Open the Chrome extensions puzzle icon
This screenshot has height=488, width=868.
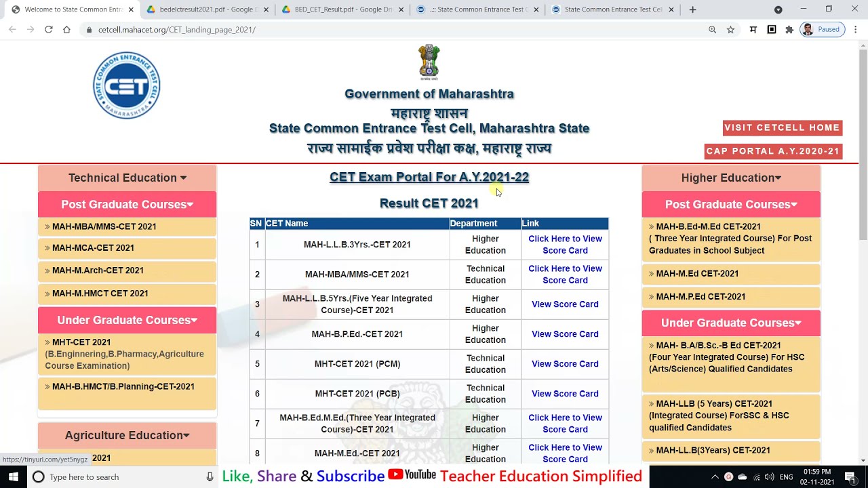point(789,30)
